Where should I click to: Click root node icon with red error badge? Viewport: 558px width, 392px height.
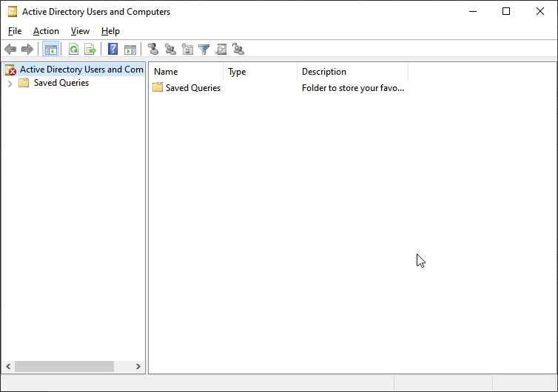(x=10, y=70)
